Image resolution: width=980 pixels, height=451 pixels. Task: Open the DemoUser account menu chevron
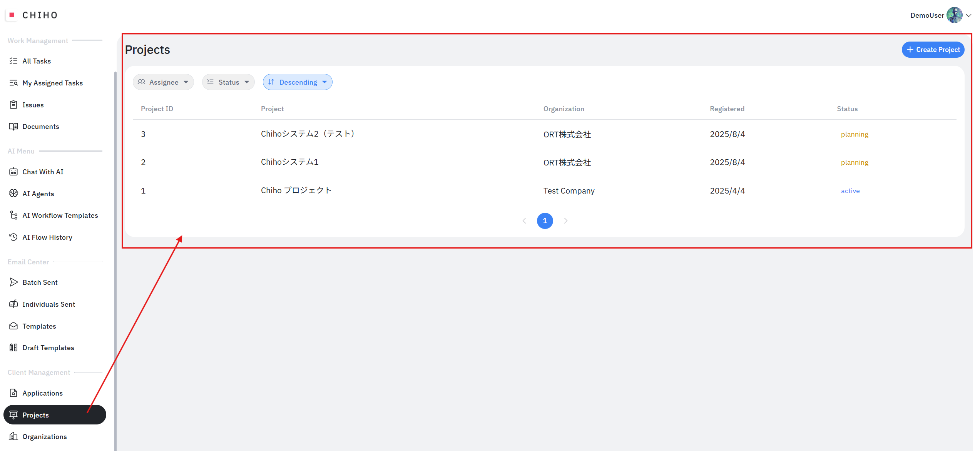[x=969, y=15]
